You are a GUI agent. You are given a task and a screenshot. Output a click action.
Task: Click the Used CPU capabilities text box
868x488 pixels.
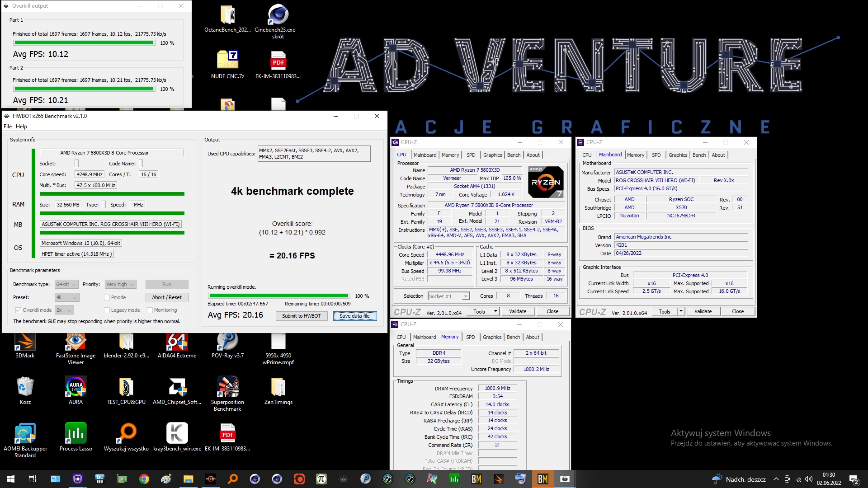pos(314,154)
